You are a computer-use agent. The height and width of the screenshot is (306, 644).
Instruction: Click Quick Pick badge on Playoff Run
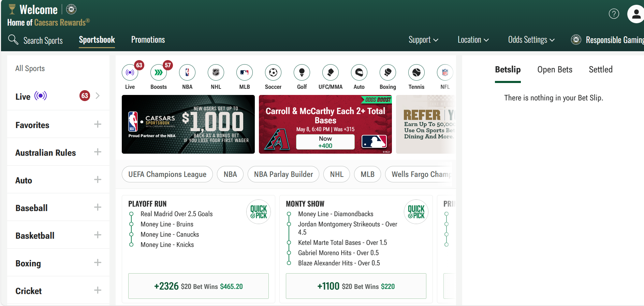259,212
